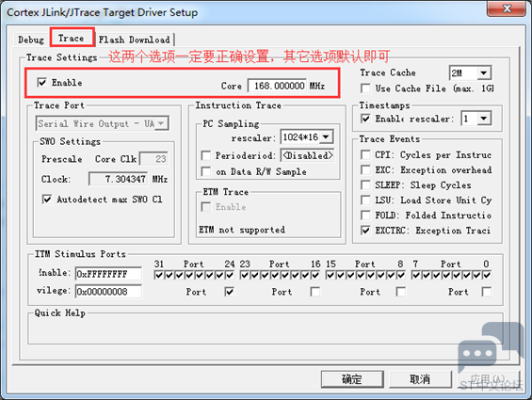This screenshot has height=400, width=532.
Task: Switch to the Debug tab
Action: coord(31,40)
